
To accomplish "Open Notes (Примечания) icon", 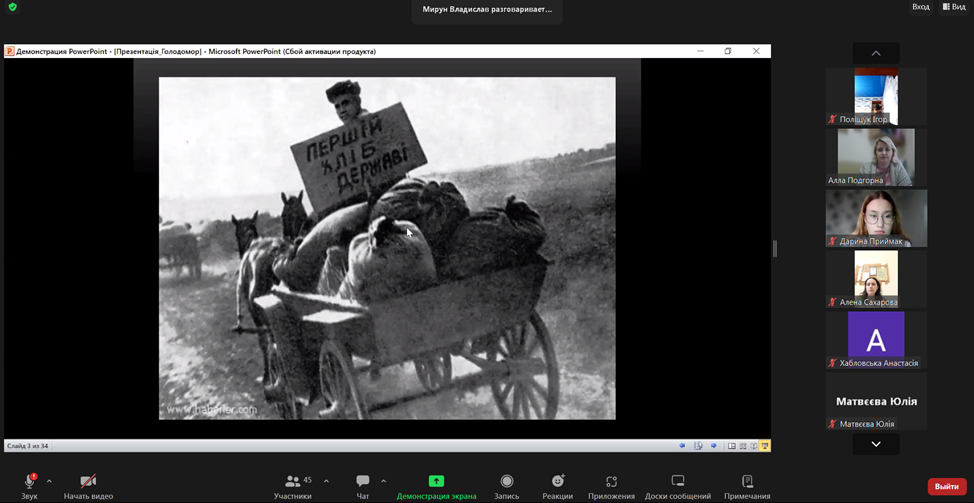I will pos(747,482).
